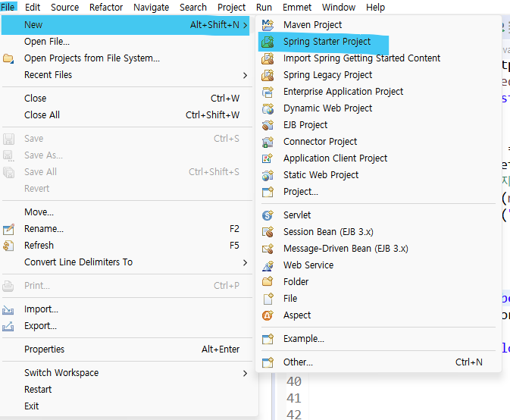Expand the Recent Files submenu arrow

(246, 75)
